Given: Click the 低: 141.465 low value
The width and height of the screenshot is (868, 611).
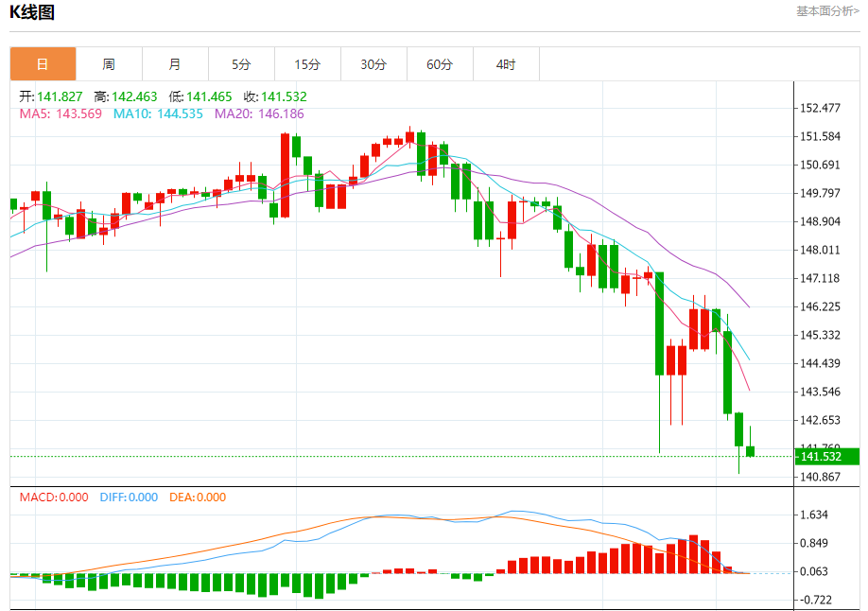Looking at the screenshot, I should (x=200, y=96).
